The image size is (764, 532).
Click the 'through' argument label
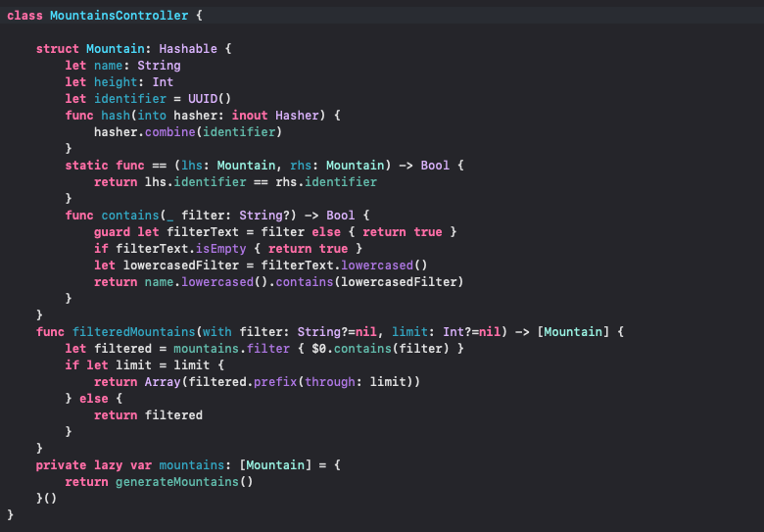coord(330,381)
